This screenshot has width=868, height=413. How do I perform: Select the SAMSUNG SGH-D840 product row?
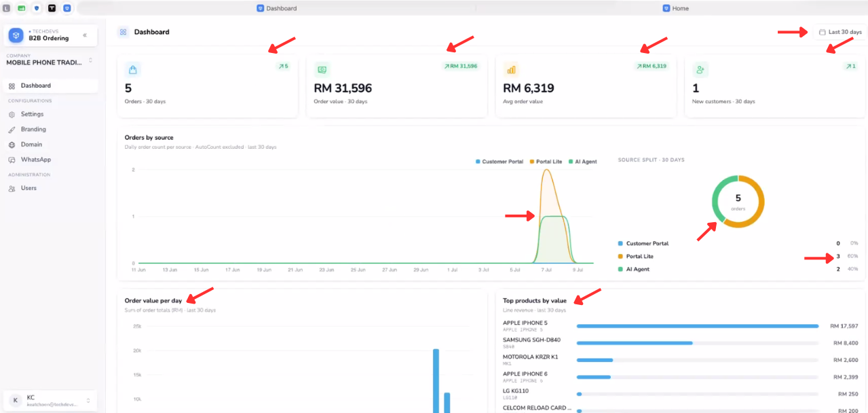pyautogui.click(x=681, y=342)
